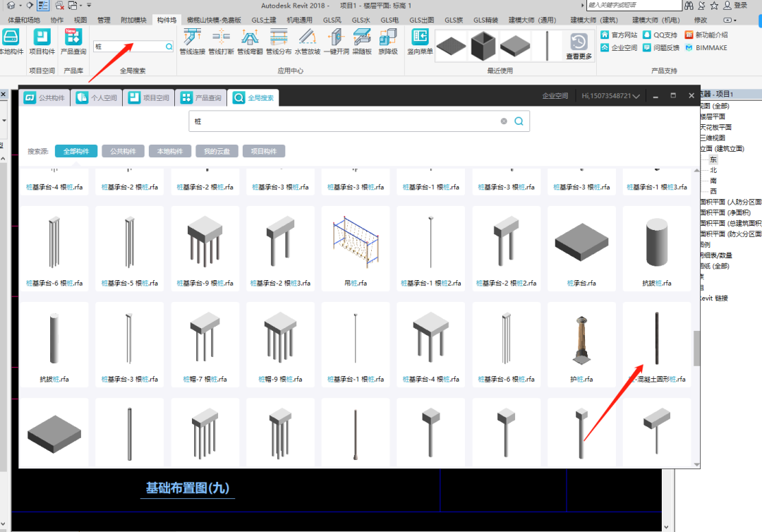Select the 管线弯翻 tool
The height and width of the screenshot is (532, 762).
click(x=250, y=42)
